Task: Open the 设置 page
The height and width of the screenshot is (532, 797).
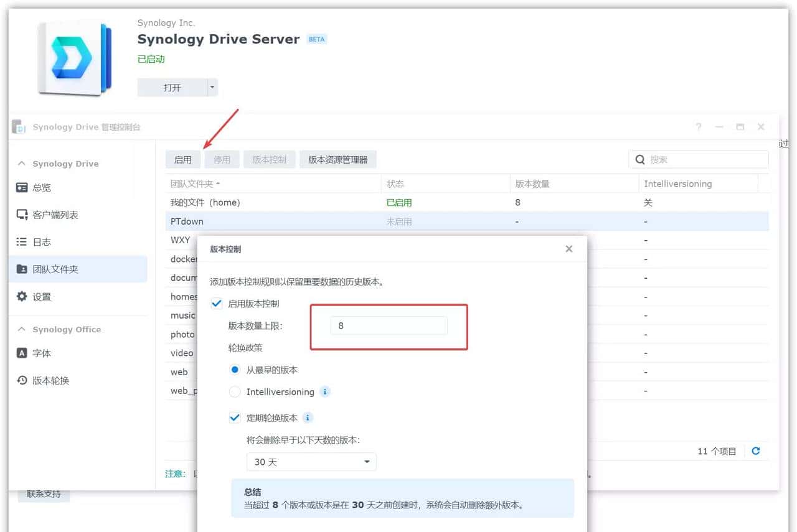Action: (x=39, y=296)
